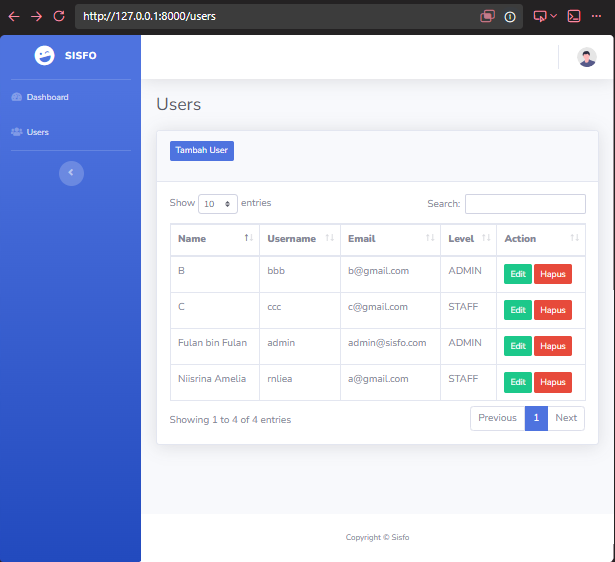
Task: Open the user avatar profile menu
Action: [x=587, y=57]
